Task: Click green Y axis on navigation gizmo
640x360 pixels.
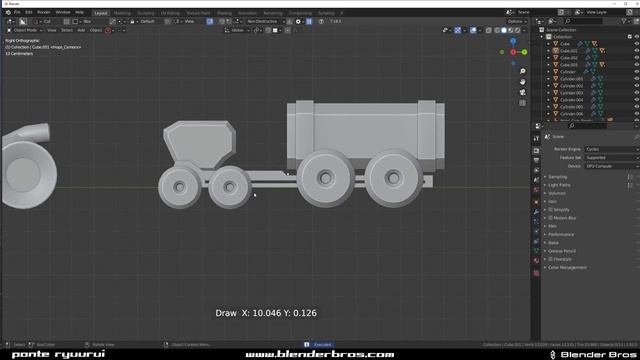Action: (x=524, y=52)
